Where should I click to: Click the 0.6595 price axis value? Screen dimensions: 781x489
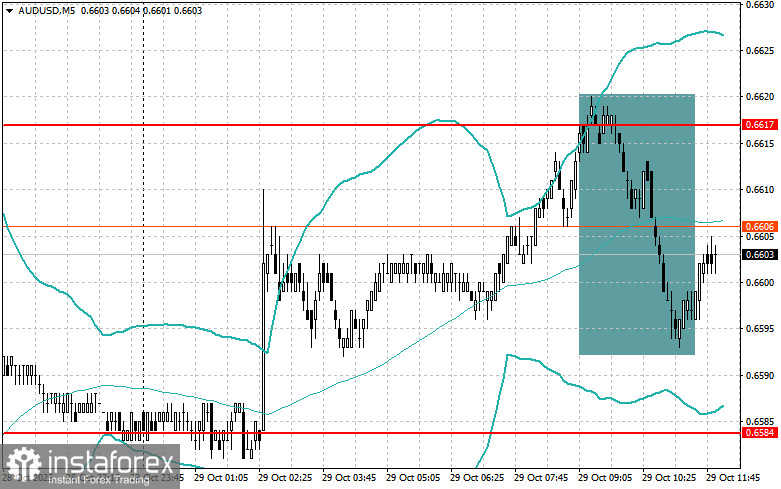click(x=760, y=329)
